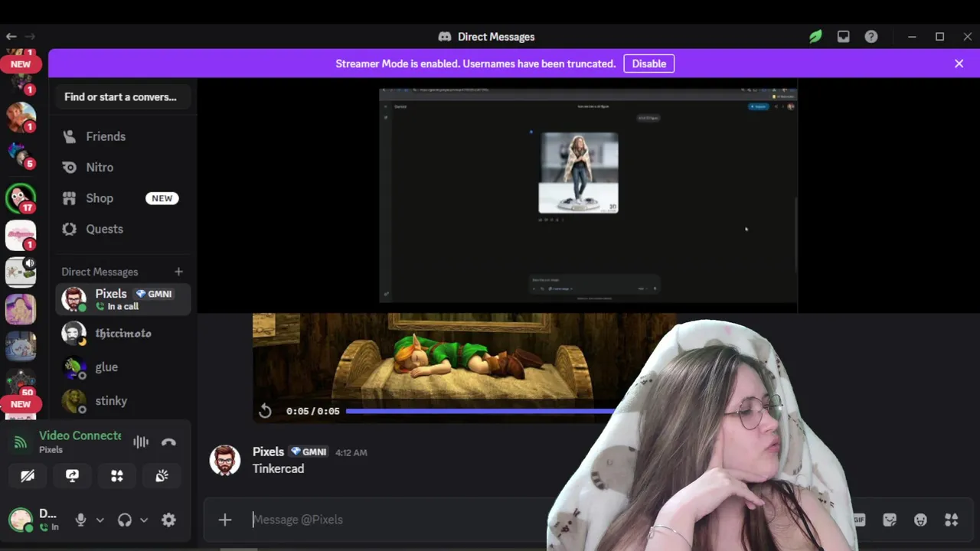980x551 pixels.
Task: Expand headphone output options arrow
Action: point(144,520)
